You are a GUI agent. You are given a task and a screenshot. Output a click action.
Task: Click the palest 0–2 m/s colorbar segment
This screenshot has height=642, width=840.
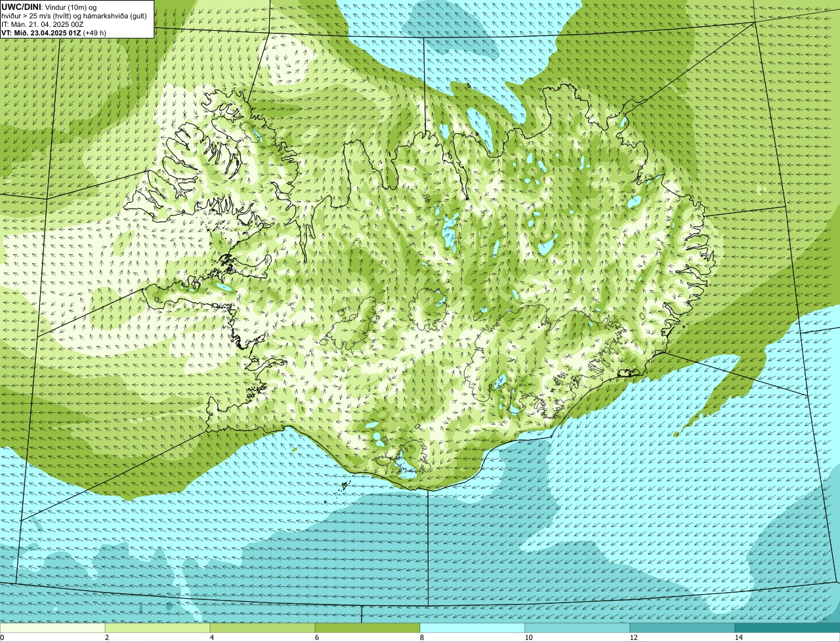(52, 628)
